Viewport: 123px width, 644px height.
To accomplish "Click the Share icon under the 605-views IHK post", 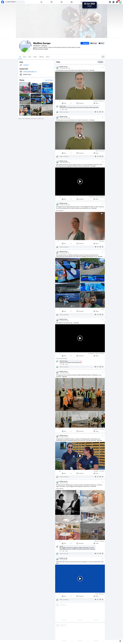I will 94,243.
